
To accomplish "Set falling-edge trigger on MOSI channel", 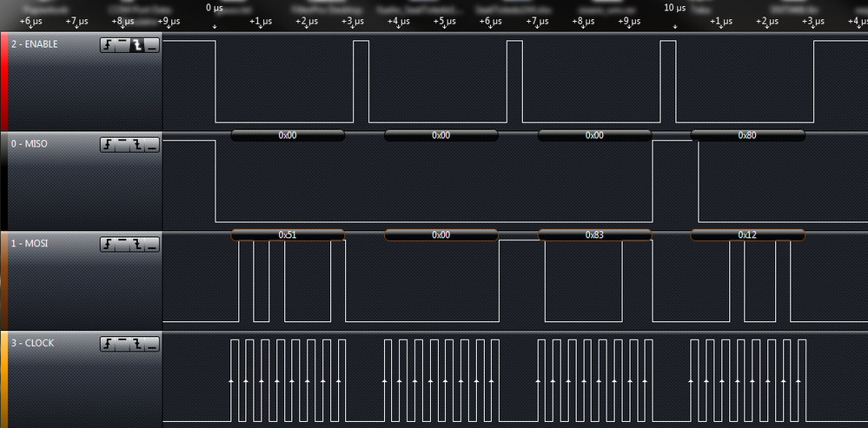I will point(137,245).
